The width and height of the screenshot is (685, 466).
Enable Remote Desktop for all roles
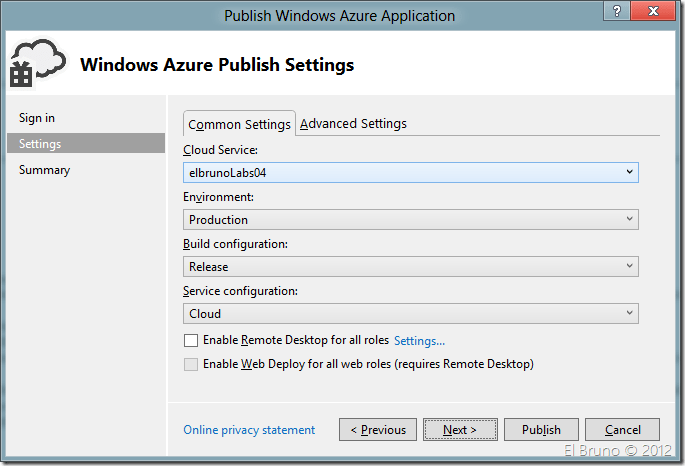[191, 341]
